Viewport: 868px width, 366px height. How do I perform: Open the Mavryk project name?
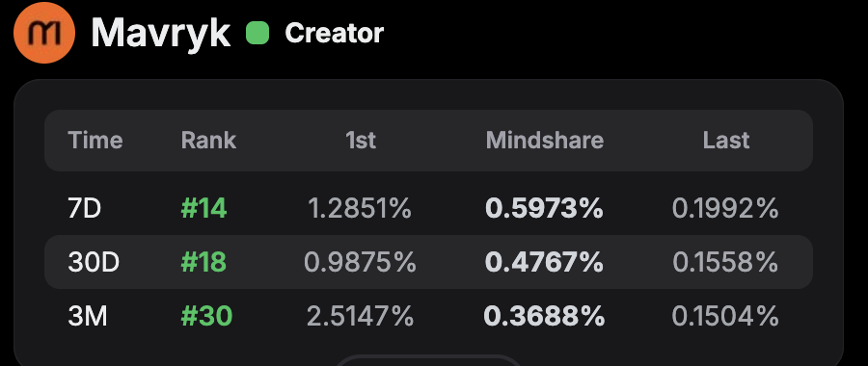click(160, 33)
